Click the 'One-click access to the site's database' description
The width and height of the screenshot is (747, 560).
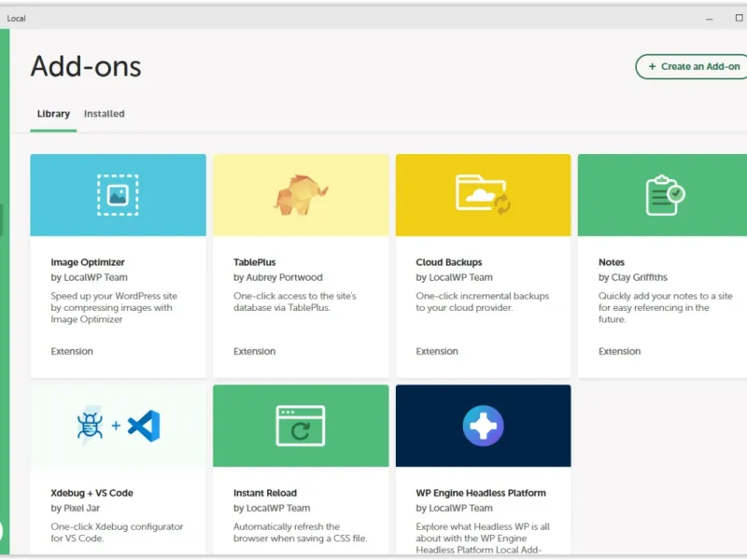point(295,301)
